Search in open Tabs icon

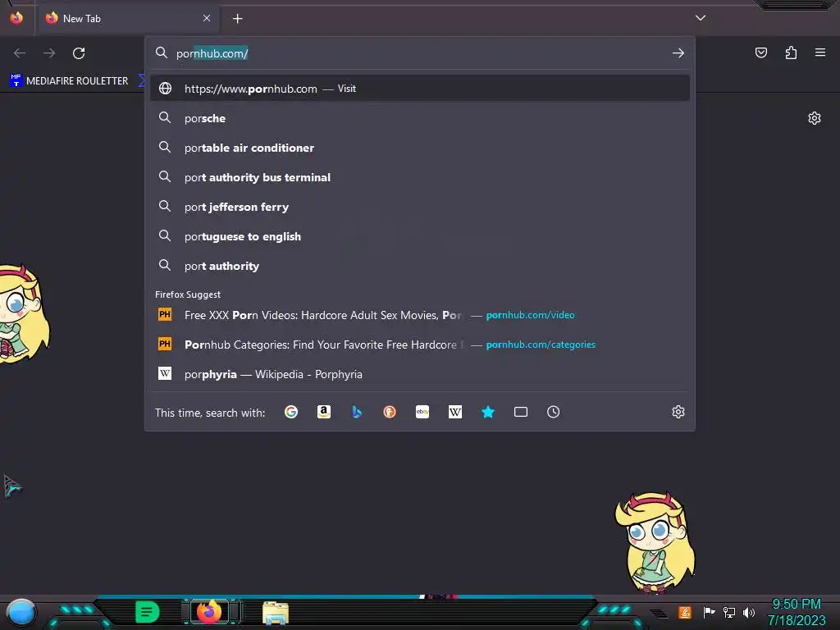tap(521, 412)
